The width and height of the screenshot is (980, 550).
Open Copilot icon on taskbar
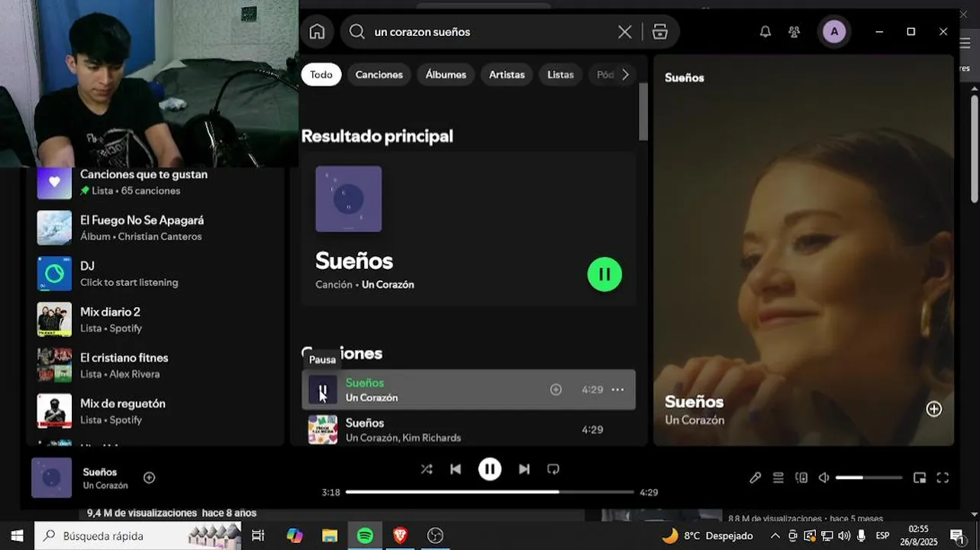295,535
